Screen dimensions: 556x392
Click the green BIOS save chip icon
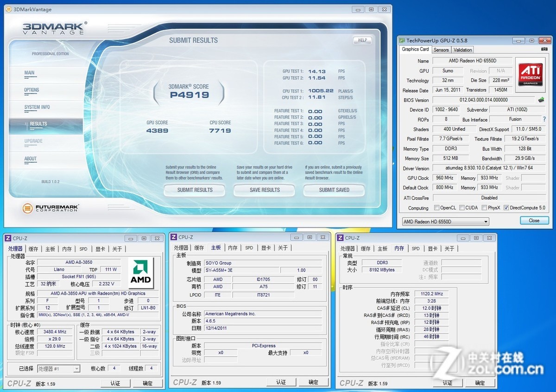(x=541, y=100)
